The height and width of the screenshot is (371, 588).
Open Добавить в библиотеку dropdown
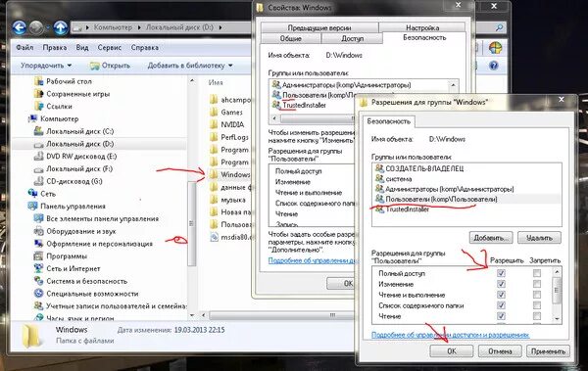coord(190,66)
